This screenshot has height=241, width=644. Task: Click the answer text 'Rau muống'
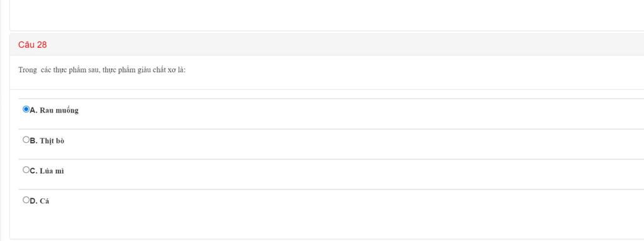click(x=59, y=111)
